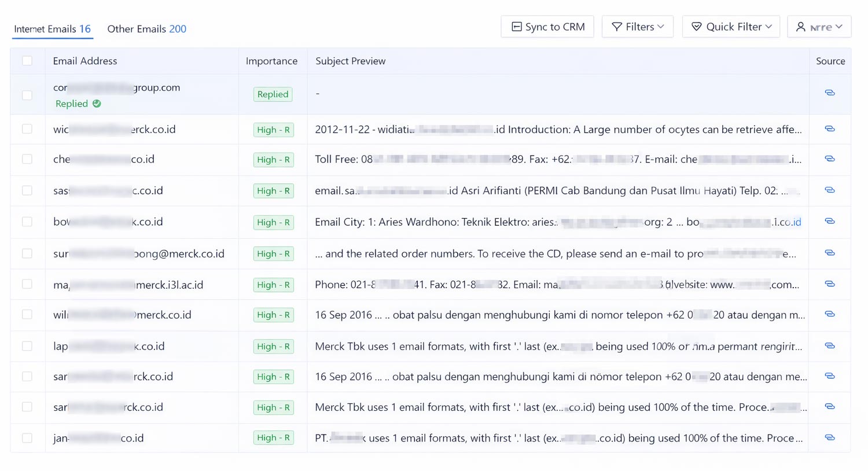Viewport: 868px width, 471px height.
Task: Toggle the select-all checkbox in the header
Action: tap(27, 61)
